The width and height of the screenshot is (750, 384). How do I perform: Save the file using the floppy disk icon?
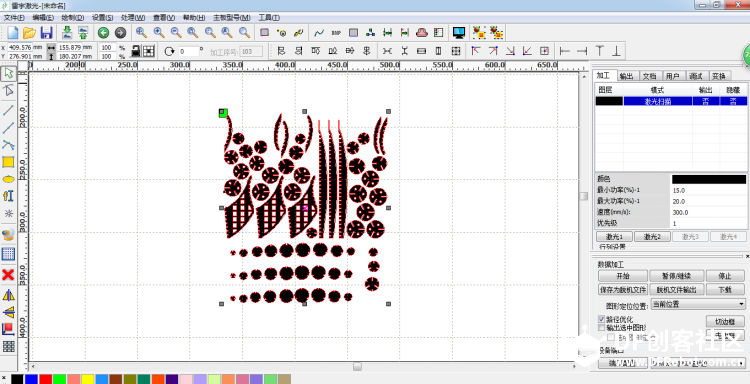point(46,33)
